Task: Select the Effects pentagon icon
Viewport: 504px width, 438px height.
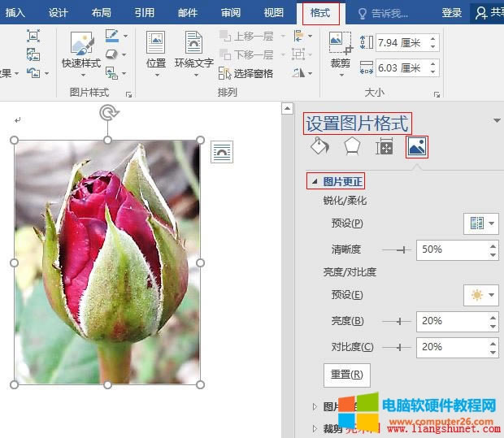Action: tap(351, 146)
